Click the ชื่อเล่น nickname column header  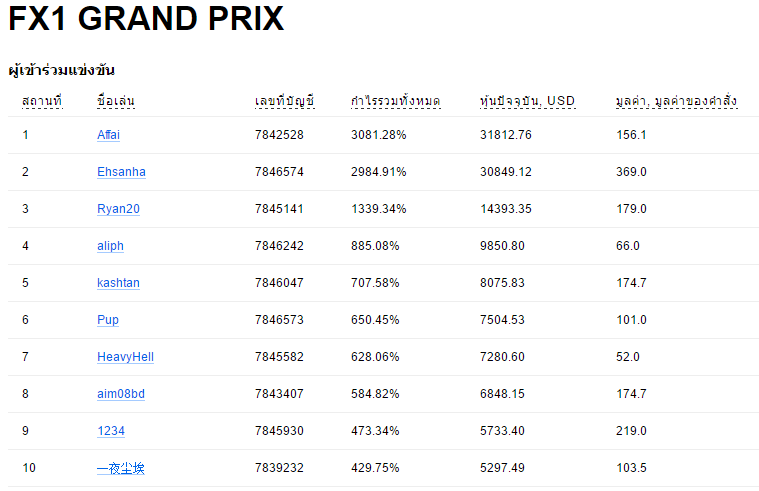(116, 101)
